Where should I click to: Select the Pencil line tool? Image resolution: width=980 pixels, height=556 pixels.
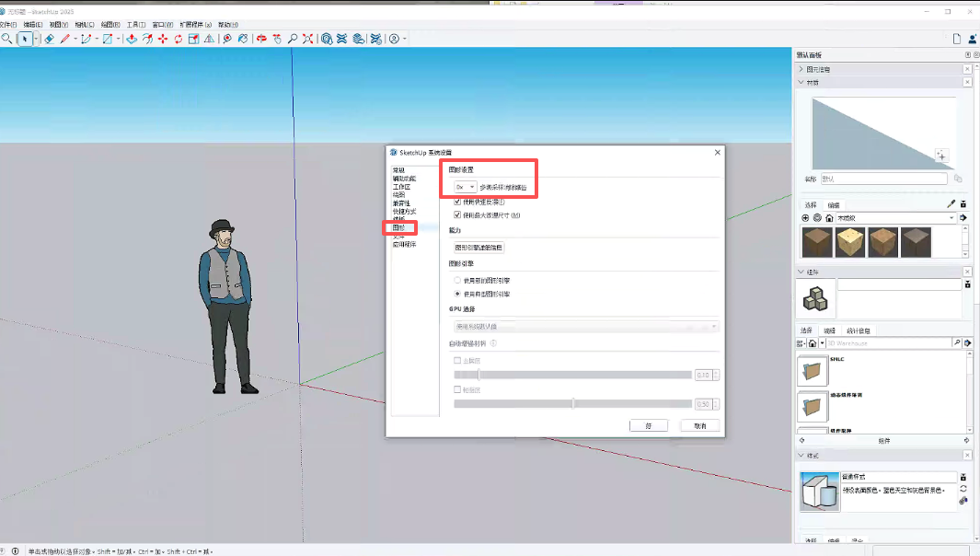(x=65, y=39)
